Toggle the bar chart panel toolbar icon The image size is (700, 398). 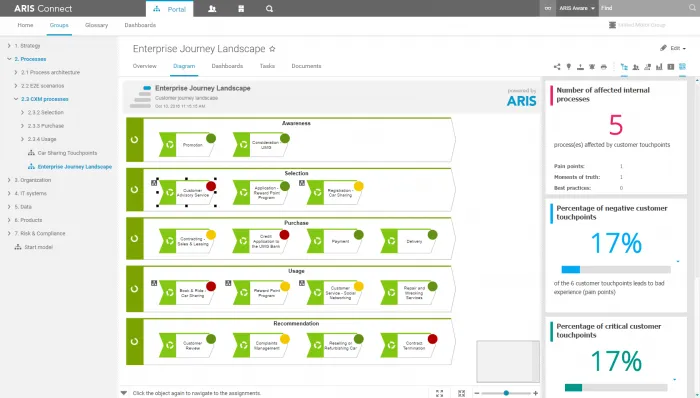point(659,67)
